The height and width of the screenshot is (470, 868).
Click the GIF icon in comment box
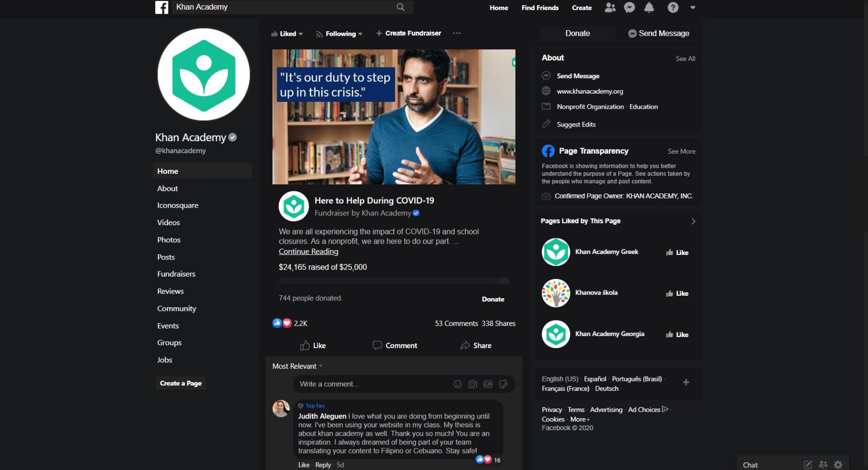(x=488, y=384)
